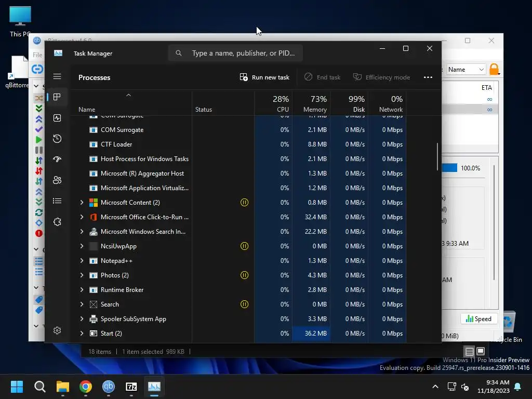The image size is (532, 399).
Task: Select qBittorrent Downloading status filter icon
Action: coord(38,109)
